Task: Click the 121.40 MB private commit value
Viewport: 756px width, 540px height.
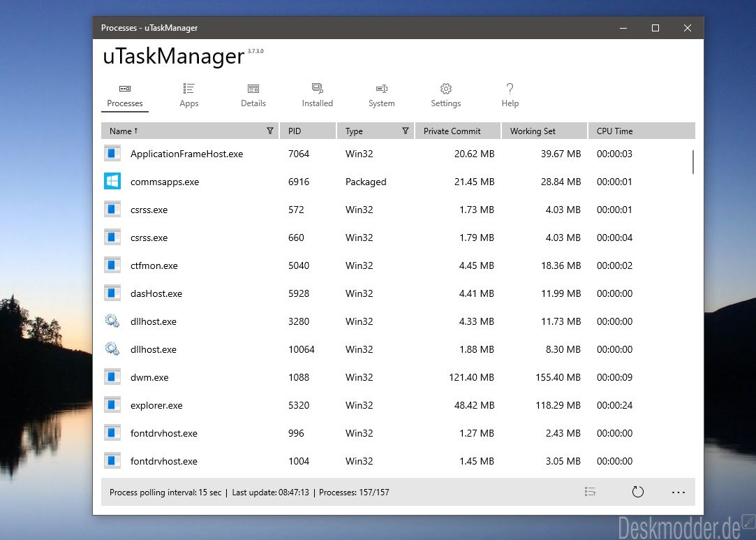Action: [x=471, y=377]
